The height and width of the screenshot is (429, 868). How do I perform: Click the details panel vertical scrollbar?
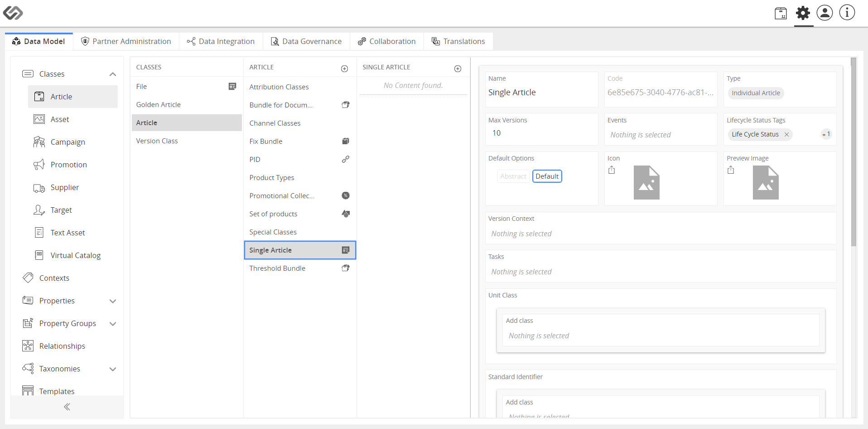tap(854, 152)
